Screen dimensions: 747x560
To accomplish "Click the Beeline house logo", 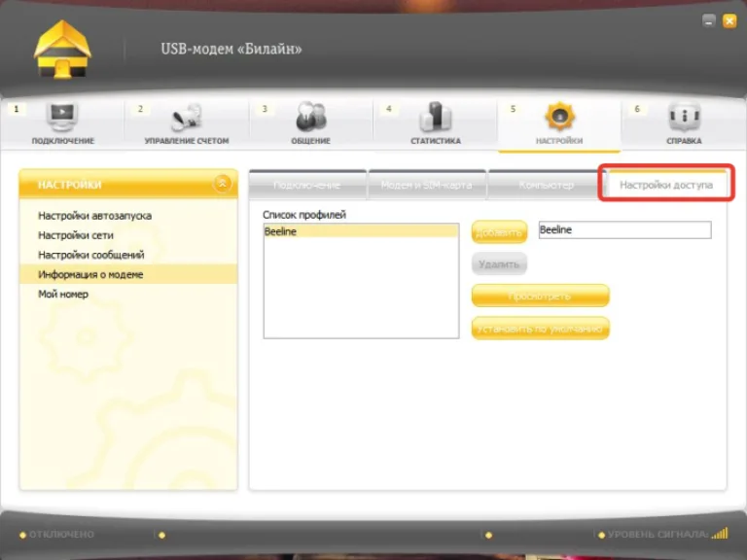I will [62, 49].
